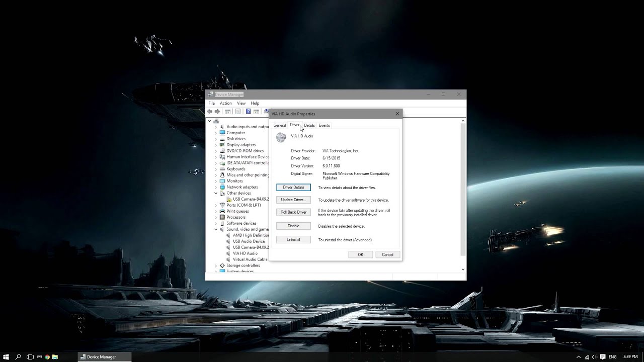
Task: Select the Computer category icon in the tree
Action: click(222, 133)
